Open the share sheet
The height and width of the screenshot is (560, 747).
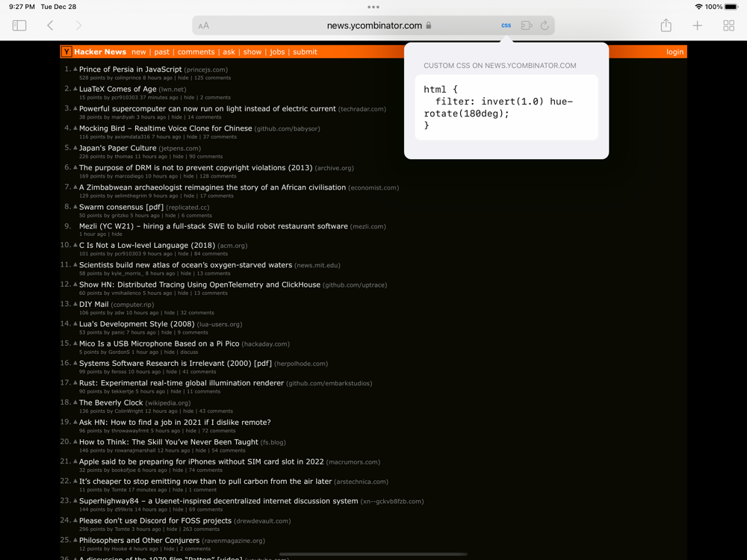[x=666, y=25]
